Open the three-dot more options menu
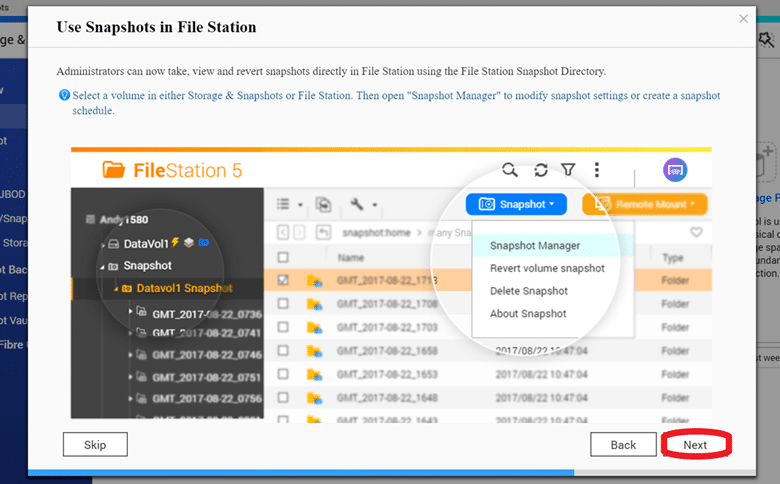Image resolution: width=780 pixels, height=484 pixels. click(x=597, y=170)
